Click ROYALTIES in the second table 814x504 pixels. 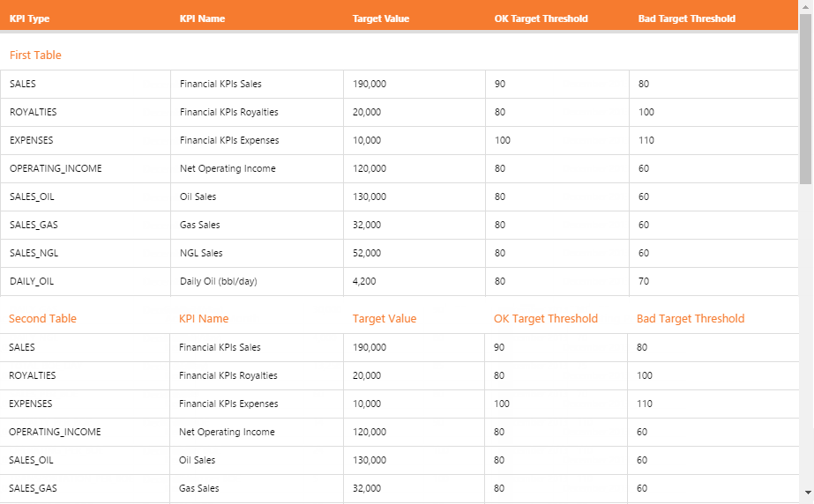pyautogui.click(x=32, y=376)
